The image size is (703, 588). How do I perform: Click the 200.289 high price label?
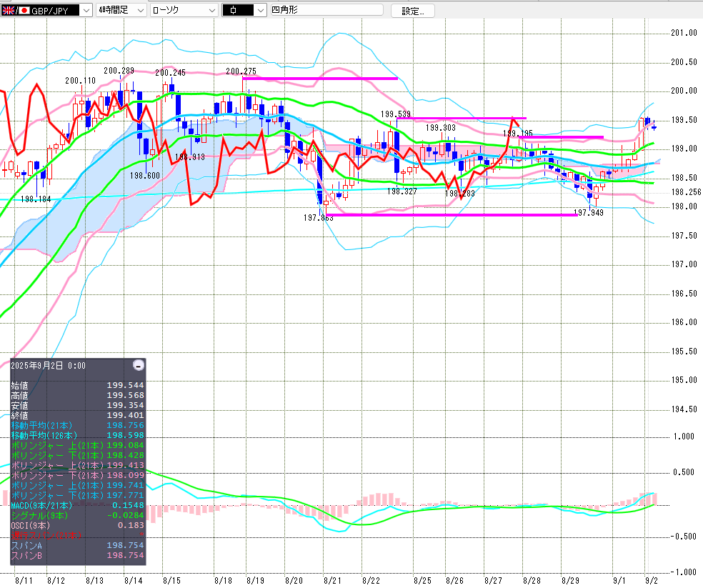pyautogui.click(x=119, y=71)
